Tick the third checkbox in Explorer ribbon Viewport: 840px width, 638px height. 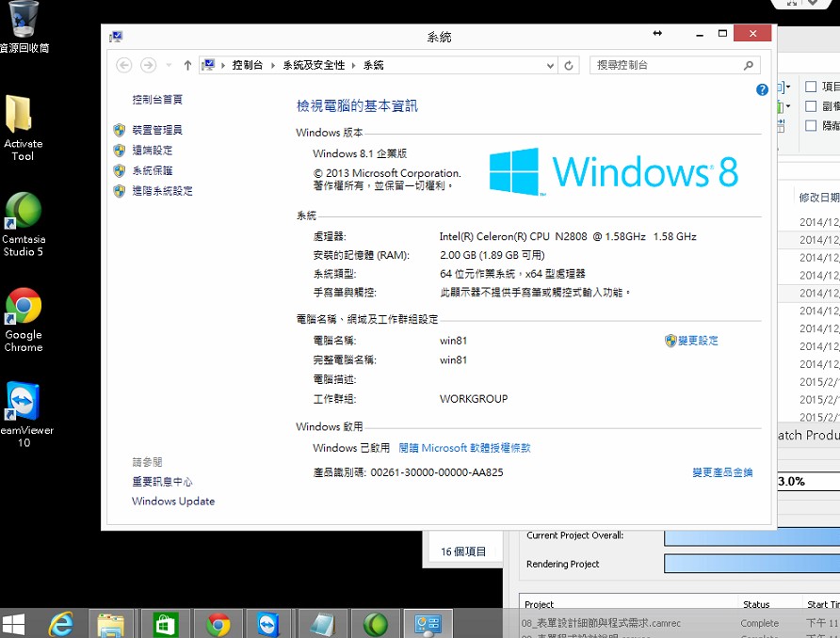coord(811,125)
